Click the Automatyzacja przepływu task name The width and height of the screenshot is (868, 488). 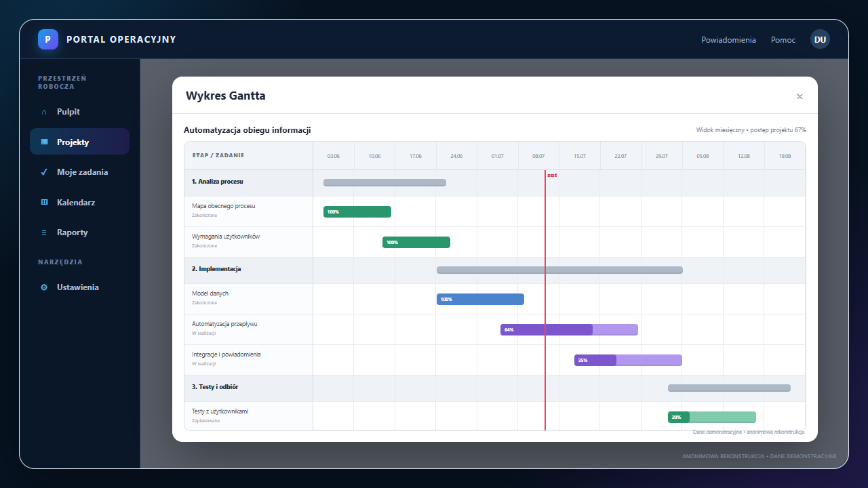[224, 323]
